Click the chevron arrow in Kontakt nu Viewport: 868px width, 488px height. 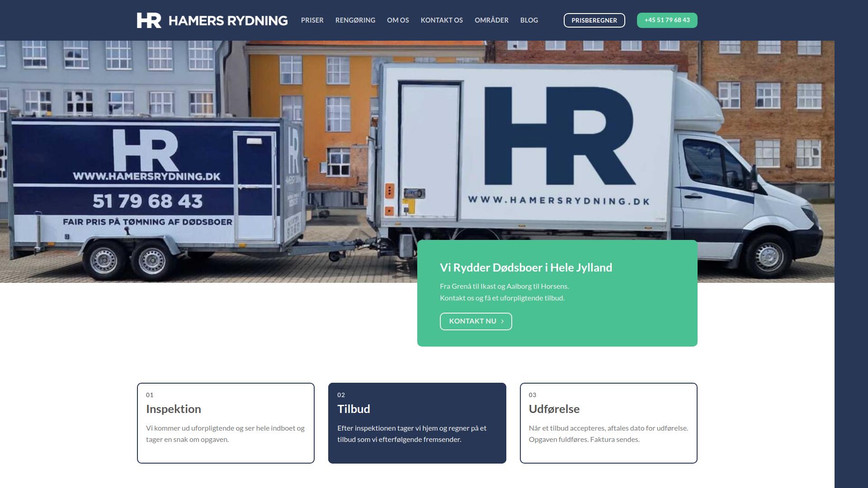[x=502, y=321]
